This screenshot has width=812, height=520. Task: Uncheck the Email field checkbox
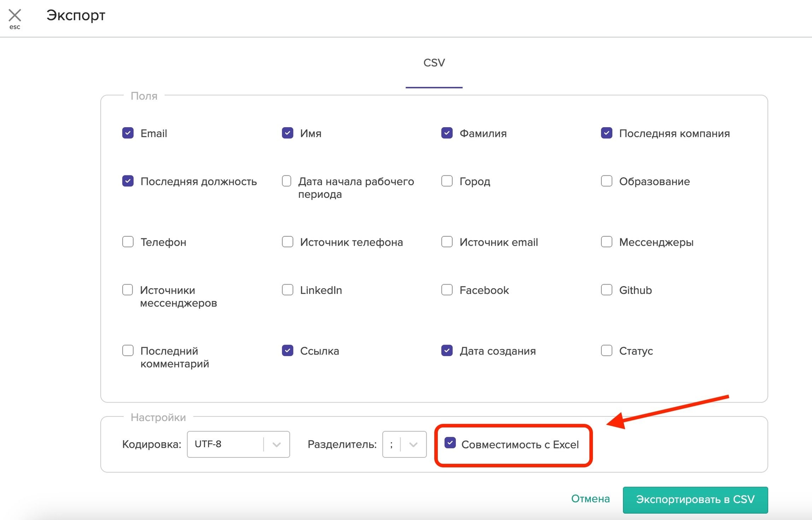[x=128, y=133]
